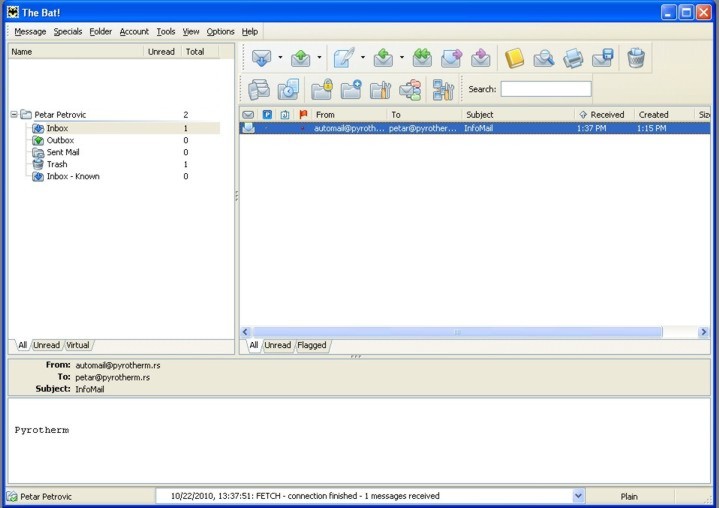Screen dimensions: 719x508
Task: Click the Find message magnifier icon
Action: [x=544, y=58]
